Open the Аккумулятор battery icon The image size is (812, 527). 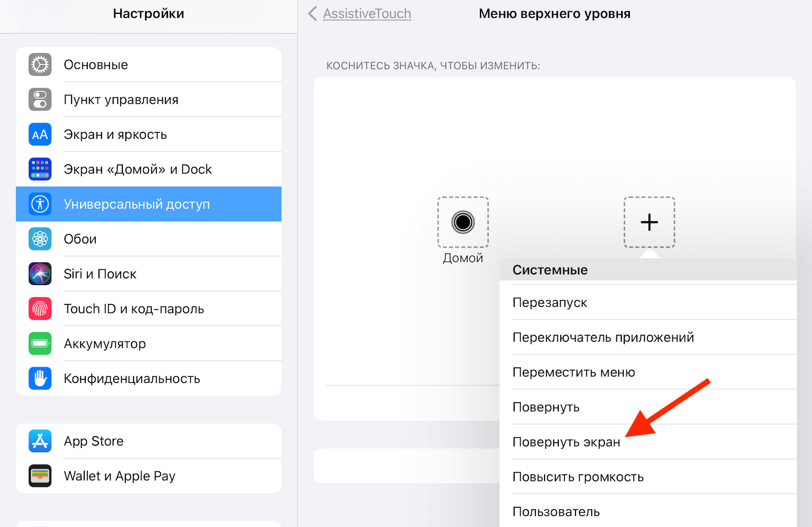[40, 343]
